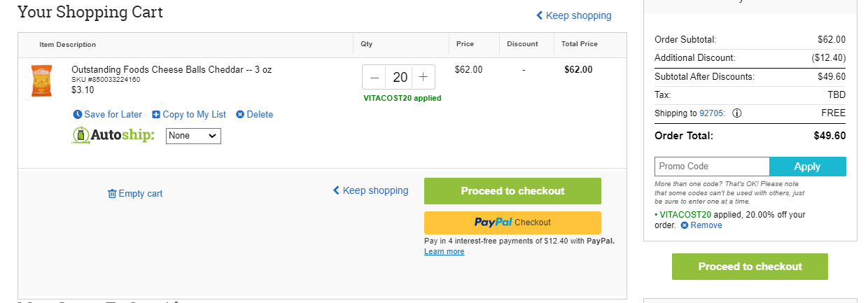Change the shipping zip code 92705
868x303 pixels.
click(x=712, y=113)
